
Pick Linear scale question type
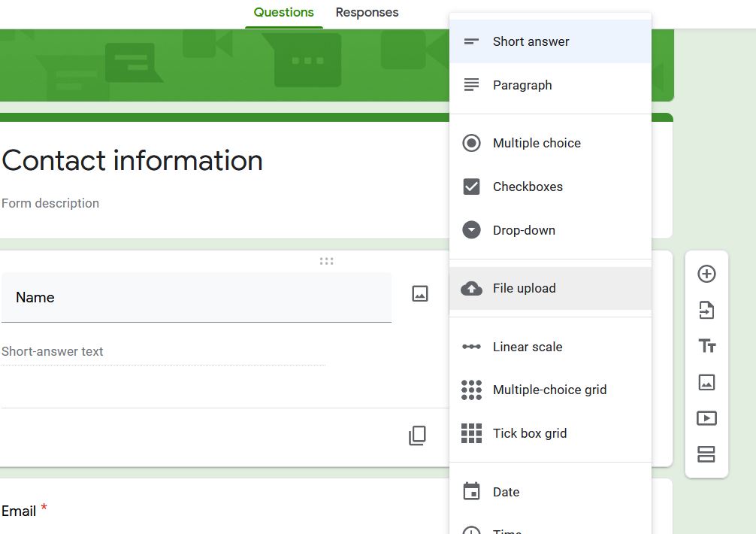tap(527, 347)
